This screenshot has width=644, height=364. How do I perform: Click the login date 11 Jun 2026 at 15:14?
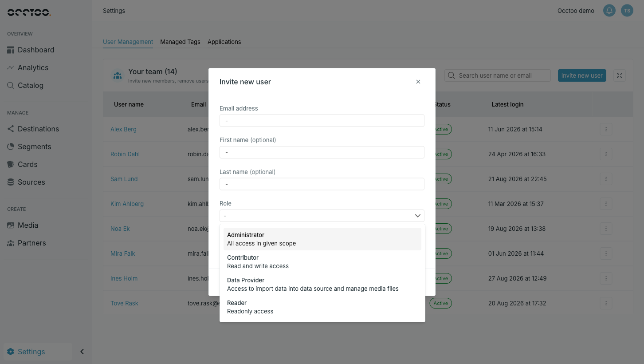coord(515,129)
